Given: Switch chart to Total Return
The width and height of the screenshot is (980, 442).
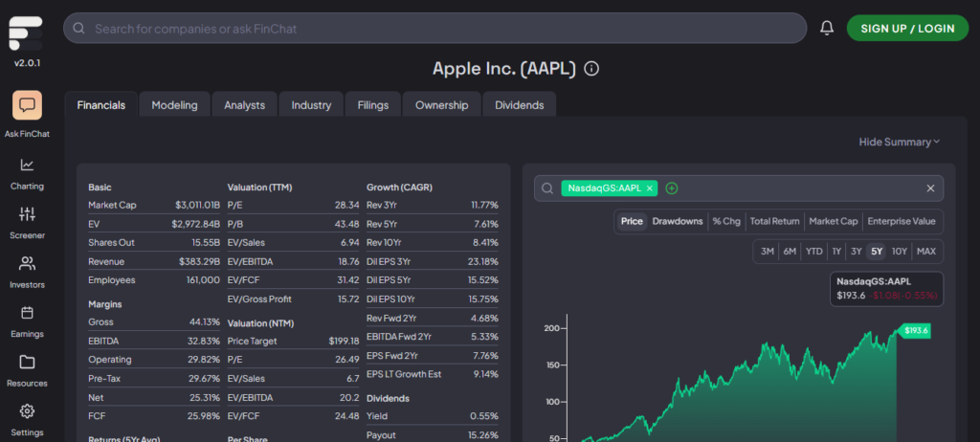Looking at the screenshot, I should [x=774, y=222].
